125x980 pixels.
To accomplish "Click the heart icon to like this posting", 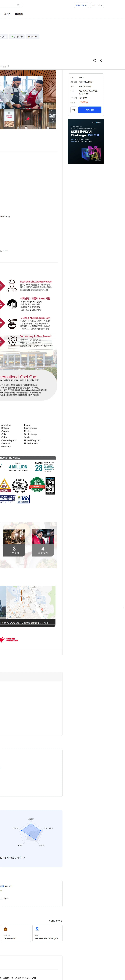I will pos(95,61).
